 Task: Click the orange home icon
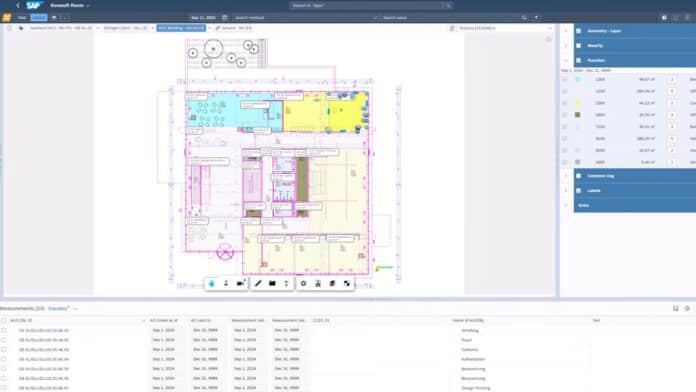point(6,18)
